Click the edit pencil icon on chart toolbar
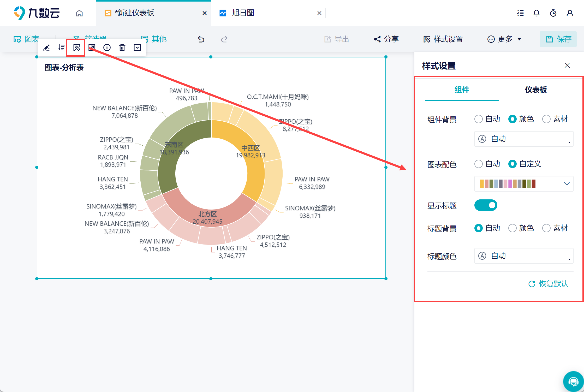Viewport: 584px width, 392px height. tap(46, 47)
